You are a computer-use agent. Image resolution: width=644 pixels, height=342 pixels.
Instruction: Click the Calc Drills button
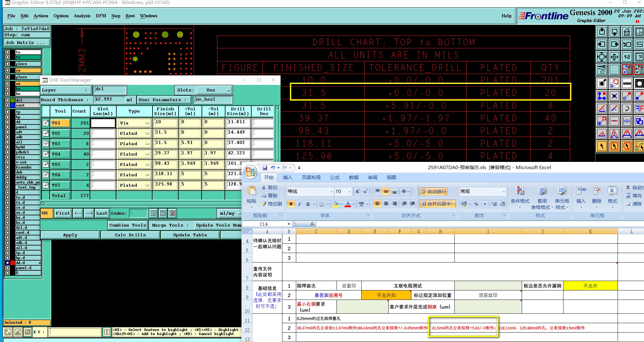click(130, 235)
